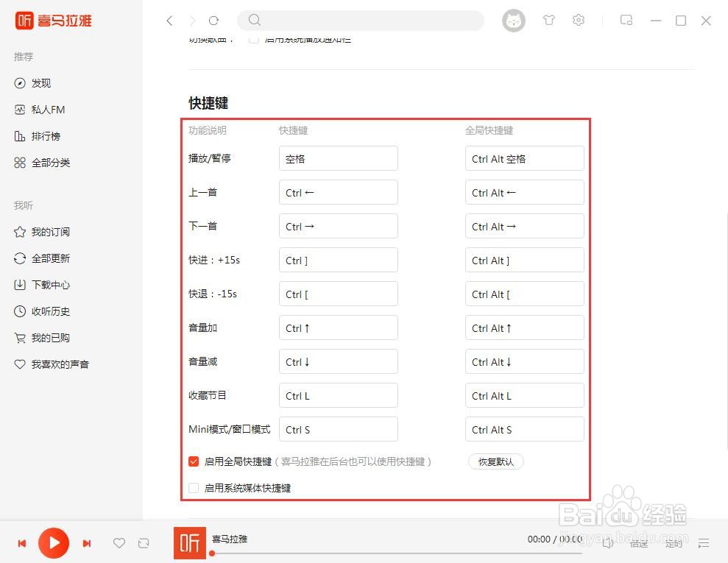Switch to the 发现 section

pos(41,82)
